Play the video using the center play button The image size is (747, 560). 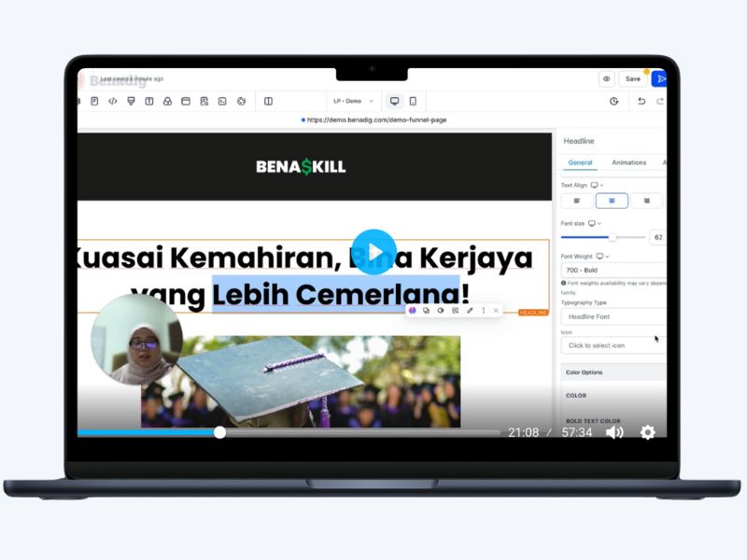tap(373, 252)
